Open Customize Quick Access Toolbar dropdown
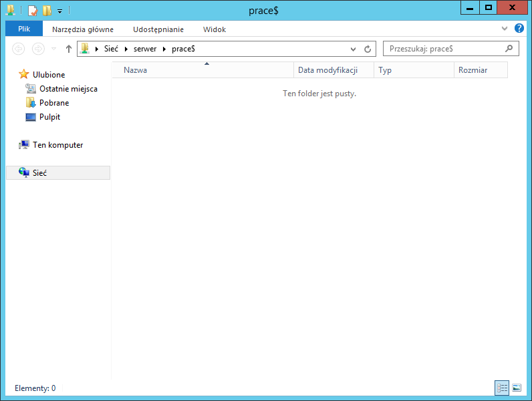The height and width of the screenshot is (401, 532). [x=59, y=11]
